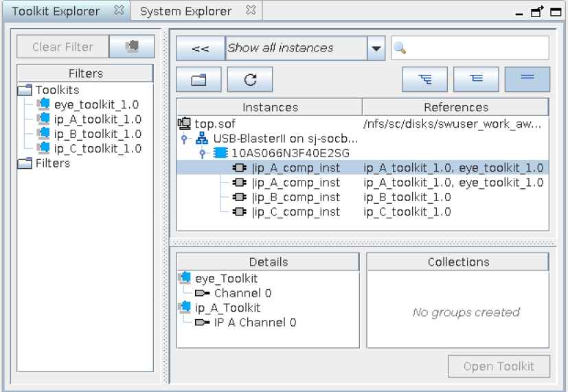The image size is (568, 392).
Task: Select the Toolkit Explorer tab
Action: (56, 11)
